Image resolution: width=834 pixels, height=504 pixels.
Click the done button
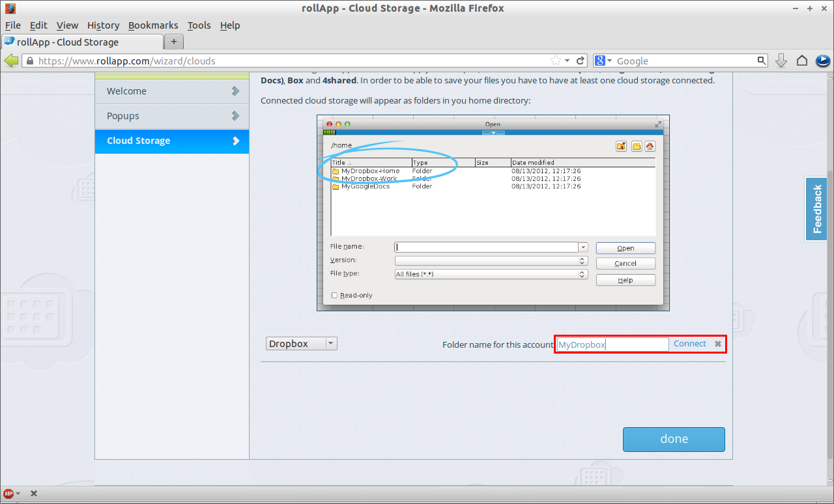674,440
